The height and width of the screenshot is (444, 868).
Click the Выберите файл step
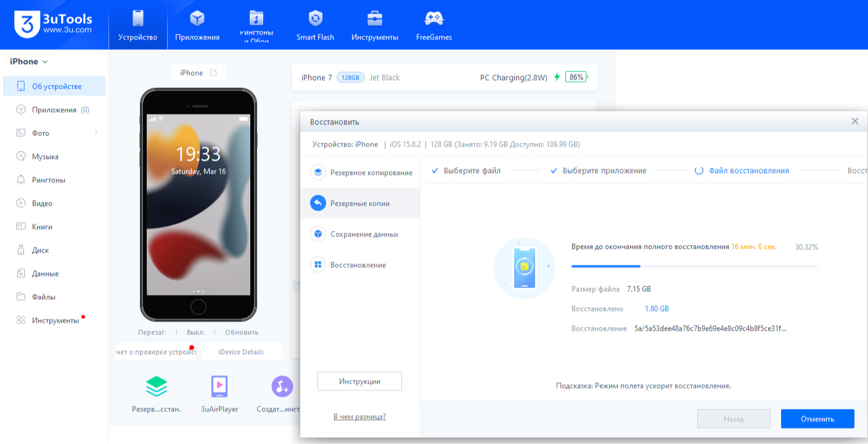(466, 171)
